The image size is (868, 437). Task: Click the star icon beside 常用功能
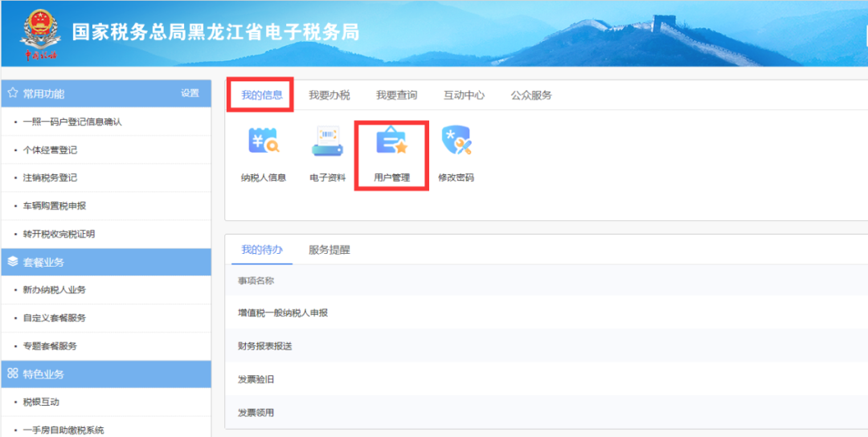point(13,93)
